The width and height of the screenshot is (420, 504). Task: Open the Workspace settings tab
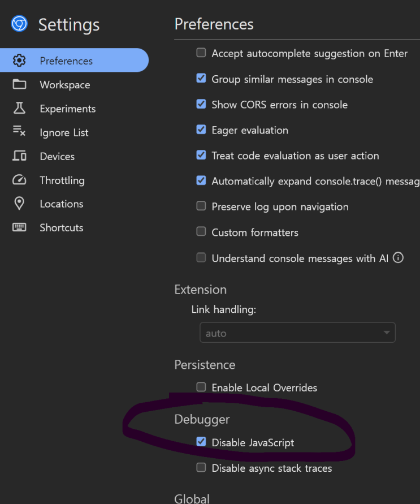pyautogui.click(x=64, y=85)
